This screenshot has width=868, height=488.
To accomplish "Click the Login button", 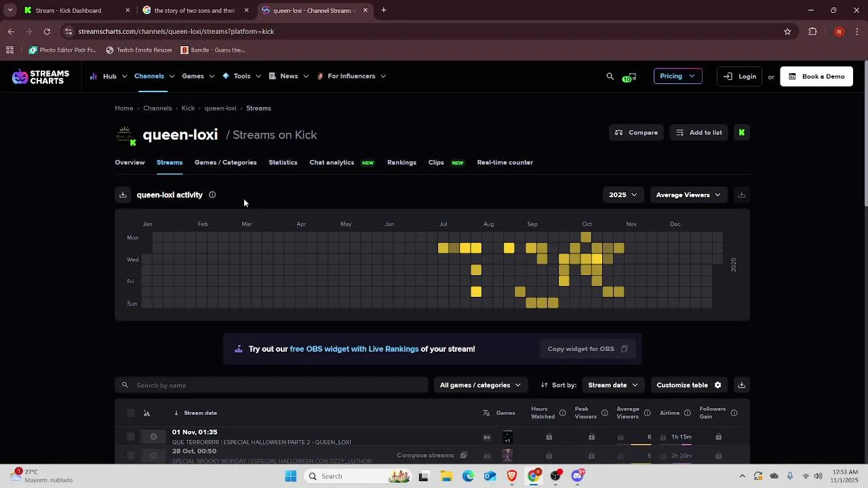I will (x=740, y=77).
